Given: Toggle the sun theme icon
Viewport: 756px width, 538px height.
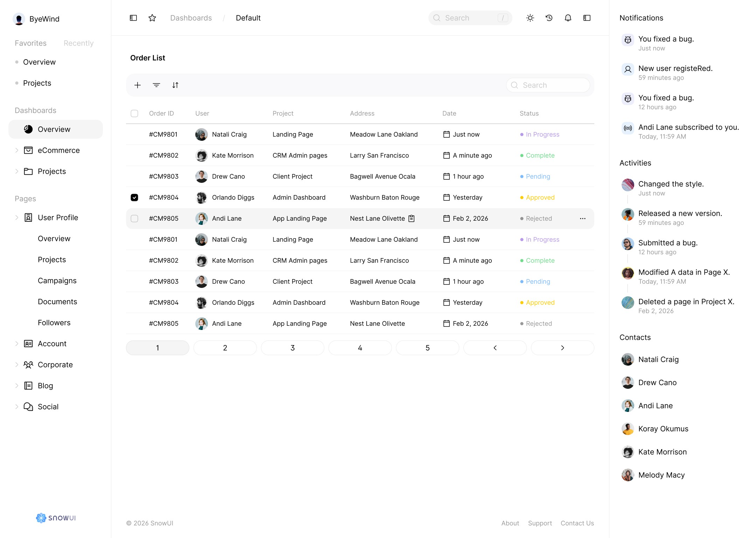Looking at the screenshot, I should coord(530,18).
